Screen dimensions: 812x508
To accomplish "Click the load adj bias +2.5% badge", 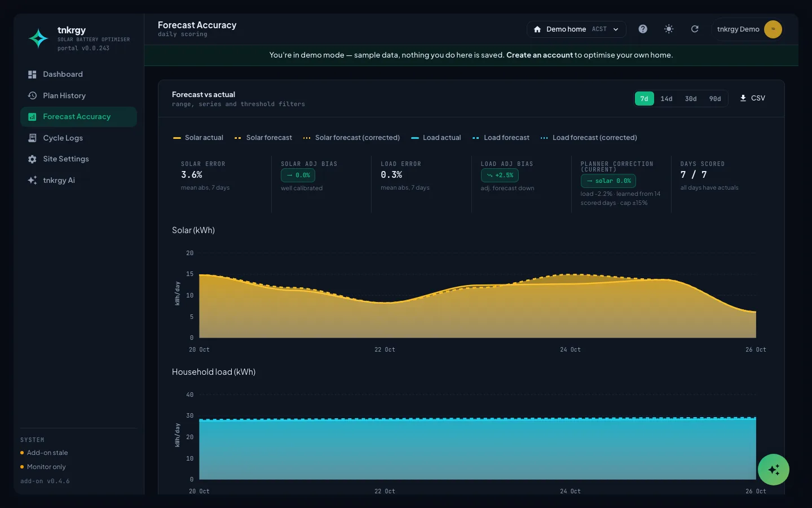I will (500, 176).
